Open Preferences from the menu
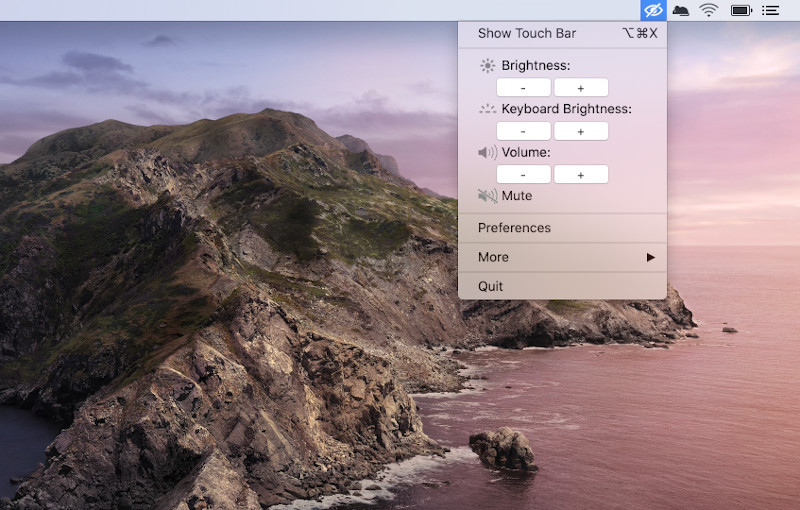Viewport: 800px width, 510px height. click(562, 228)
